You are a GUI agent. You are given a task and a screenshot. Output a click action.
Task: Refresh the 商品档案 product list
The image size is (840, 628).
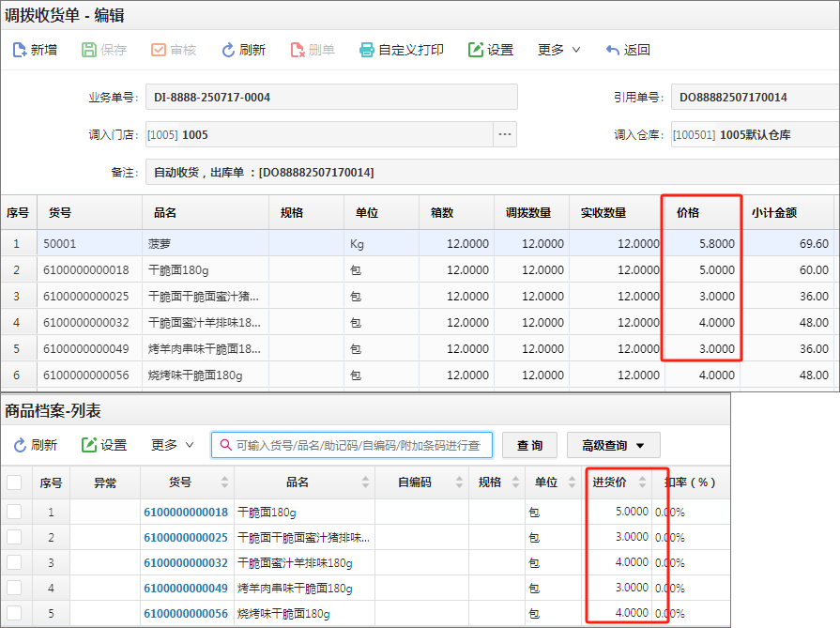point(36,445)
